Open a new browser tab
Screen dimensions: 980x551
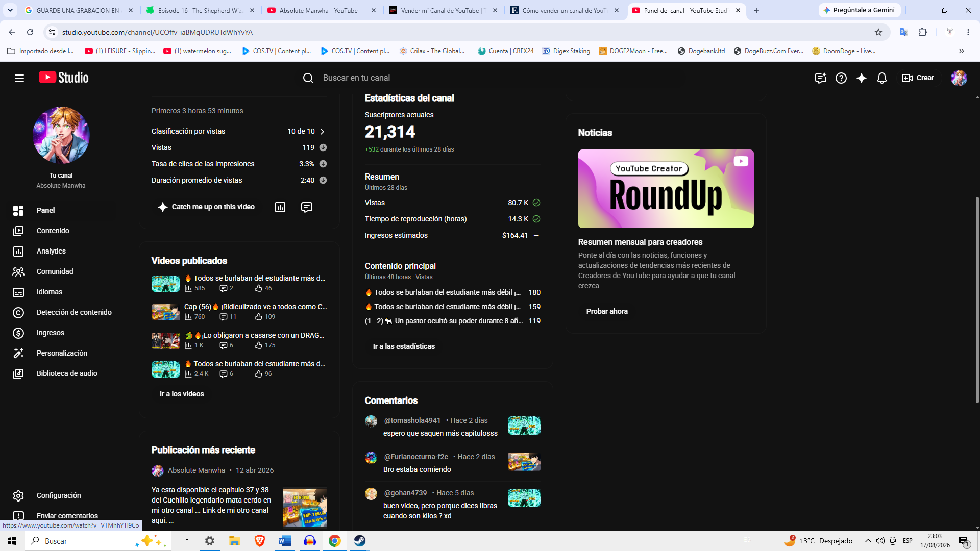point(756,10)
